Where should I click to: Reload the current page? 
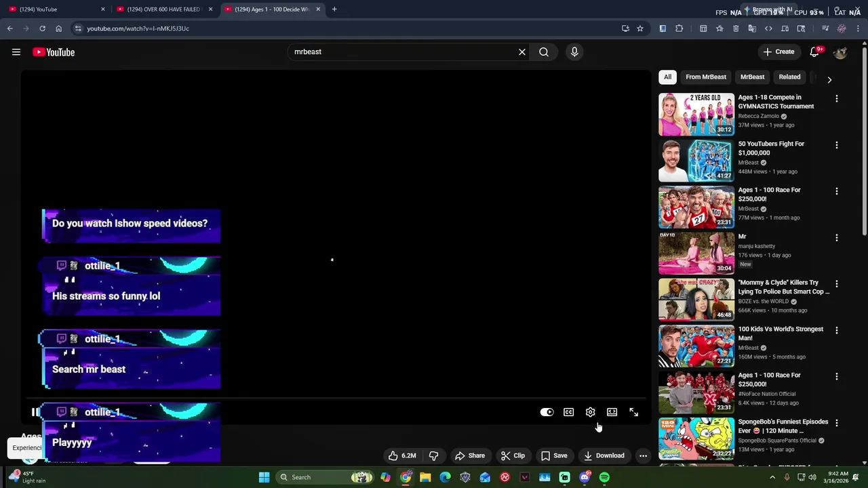click(42, 28)
